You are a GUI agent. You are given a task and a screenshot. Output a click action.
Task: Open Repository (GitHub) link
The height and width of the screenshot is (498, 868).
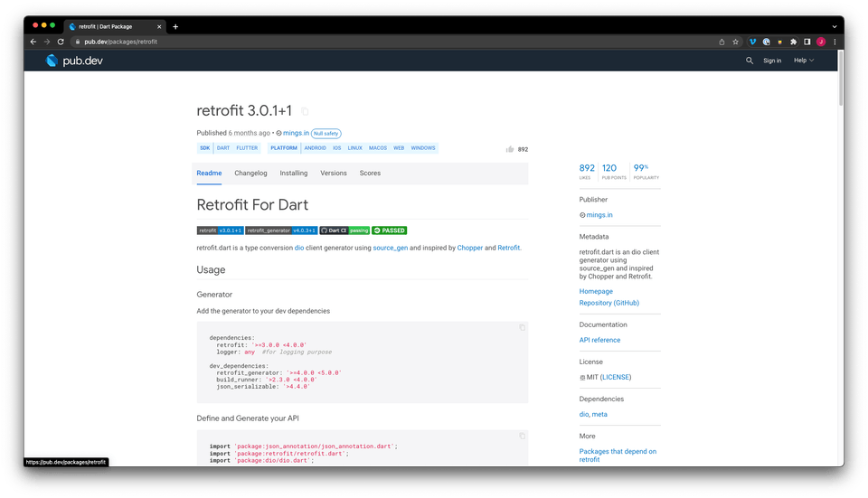pyautogui.click(x=609, y=303)
